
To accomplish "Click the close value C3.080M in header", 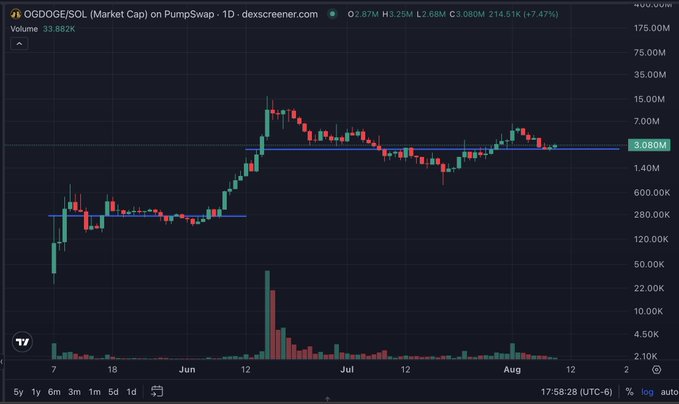I will [467, 14].
